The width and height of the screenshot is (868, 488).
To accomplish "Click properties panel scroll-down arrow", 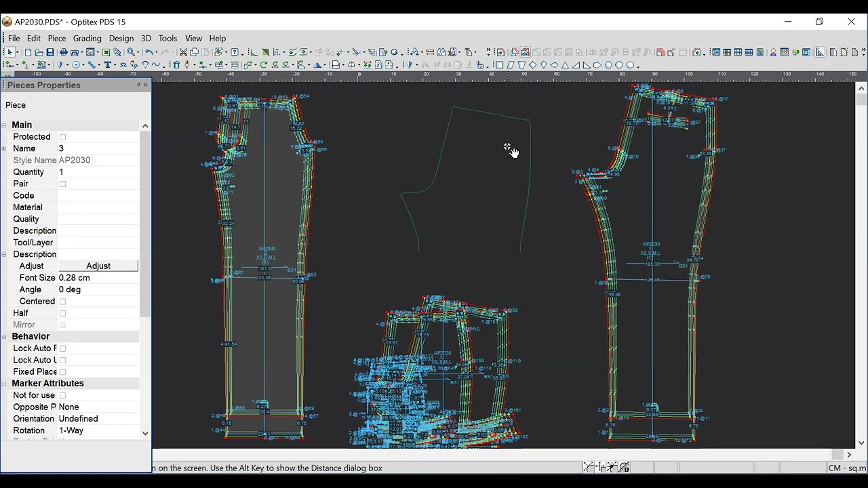I will [x=145, y=433].
